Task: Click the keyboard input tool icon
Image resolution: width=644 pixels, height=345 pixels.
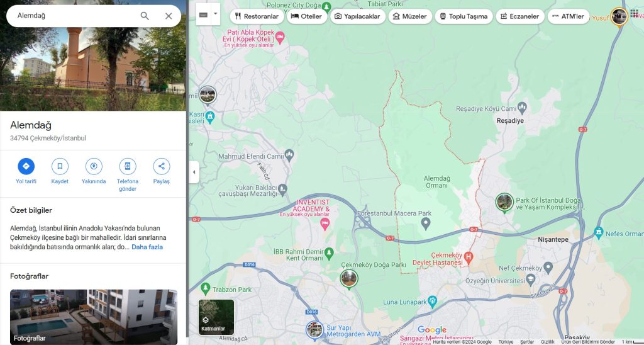Action: click(x=203, y=14)
